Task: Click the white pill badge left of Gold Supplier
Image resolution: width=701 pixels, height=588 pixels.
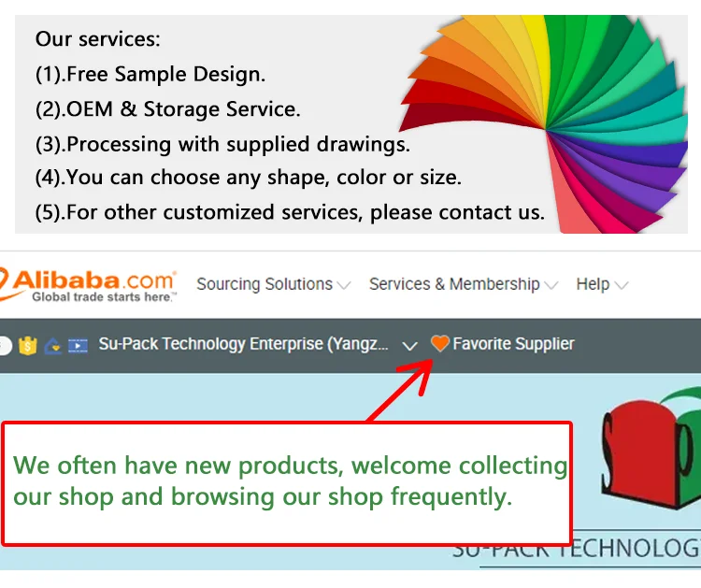Action: coord(6,346)
